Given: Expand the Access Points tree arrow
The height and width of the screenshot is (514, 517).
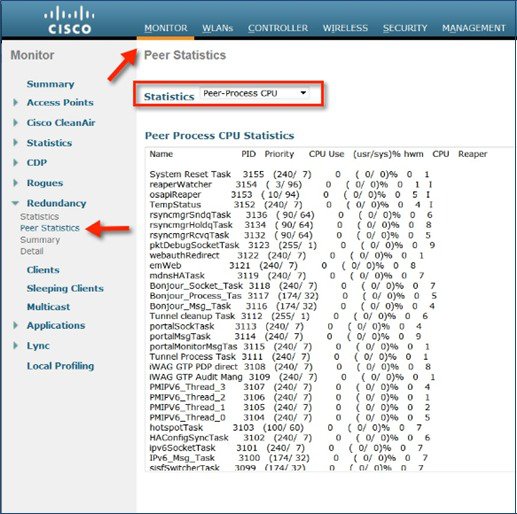Looking at the screenshot, I should [15, 102].
